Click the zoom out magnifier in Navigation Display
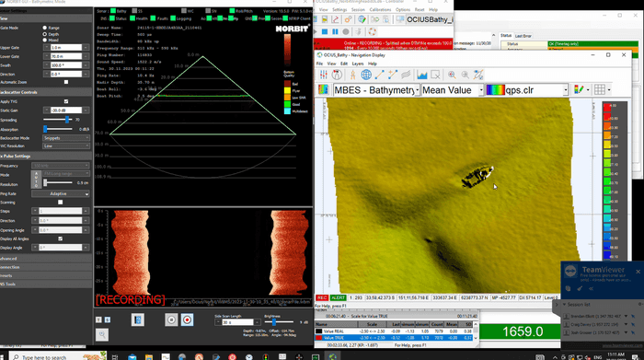This screenshot has width=644, height=360. (x=465, y=75)
